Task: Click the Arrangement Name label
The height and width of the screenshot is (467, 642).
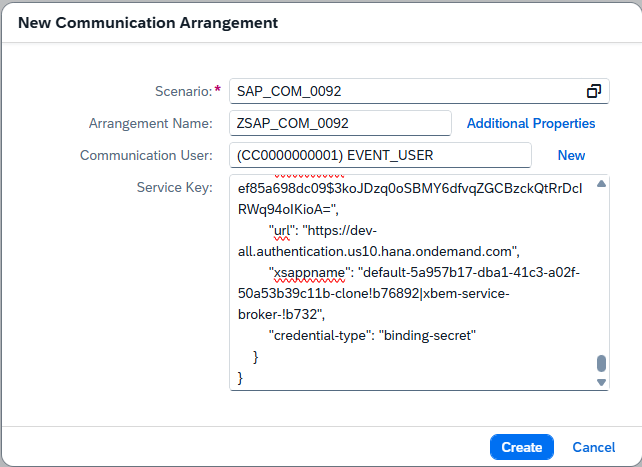Action: 151,123
